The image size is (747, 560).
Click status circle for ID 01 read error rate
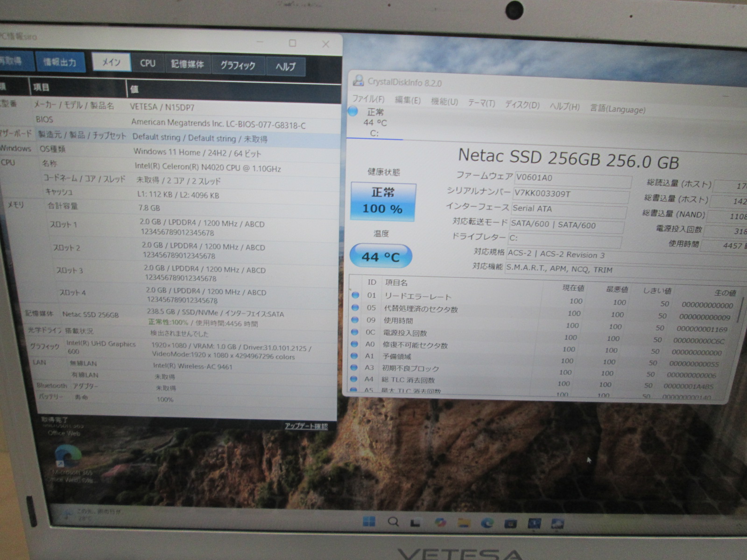[355, 295]
